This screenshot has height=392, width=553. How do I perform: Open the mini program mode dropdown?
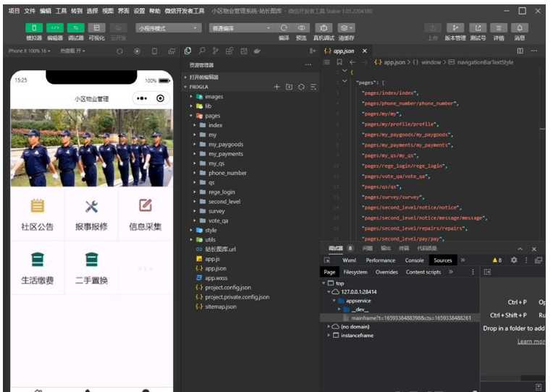pos(169,28)
